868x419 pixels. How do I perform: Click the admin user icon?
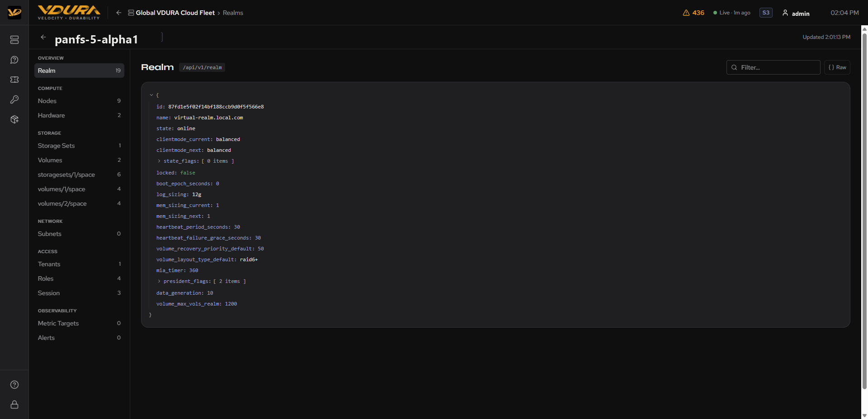pos(785,13)
